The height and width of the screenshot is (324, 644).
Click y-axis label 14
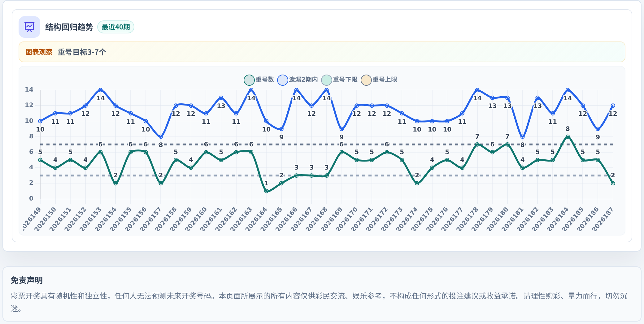tap(29, 90)
